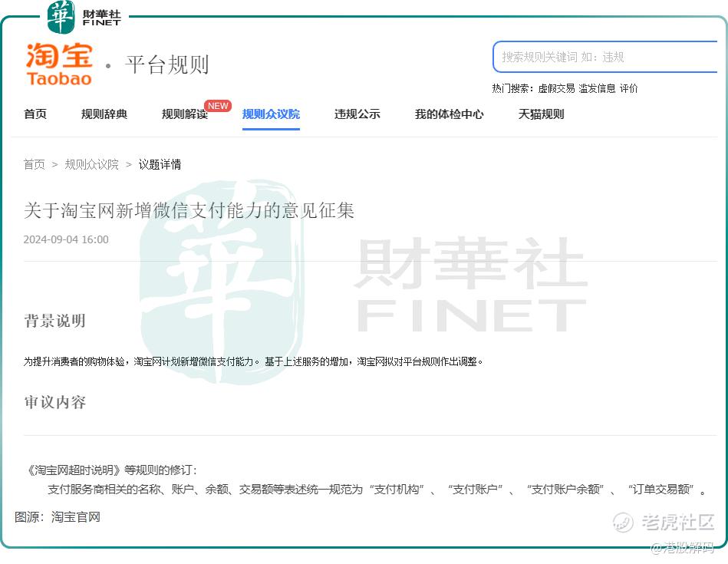
Task: Click the NEW badge on 规则解读
Action: [x=218, y=106]
